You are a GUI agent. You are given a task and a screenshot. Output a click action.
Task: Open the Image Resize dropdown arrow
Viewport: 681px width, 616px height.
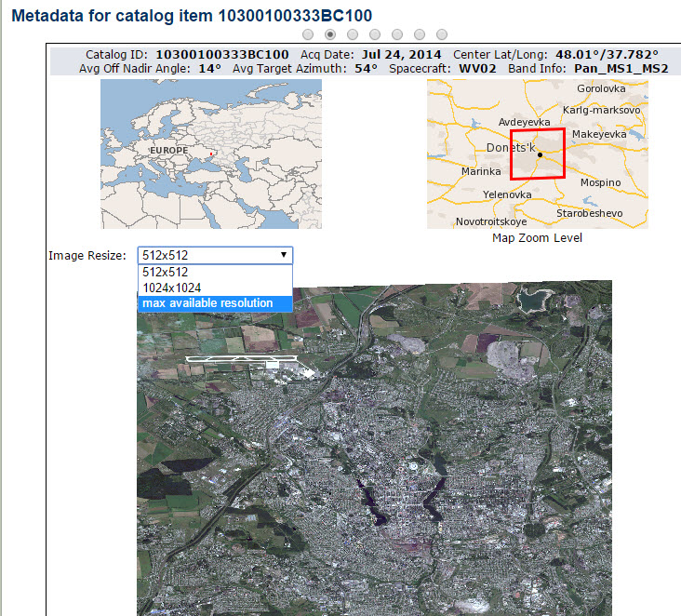click(x=284, y=255)
